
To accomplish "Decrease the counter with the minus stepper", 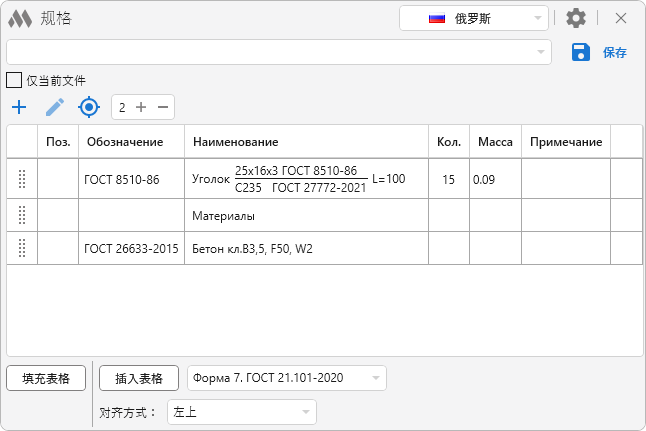I will [x=163, y=107].
